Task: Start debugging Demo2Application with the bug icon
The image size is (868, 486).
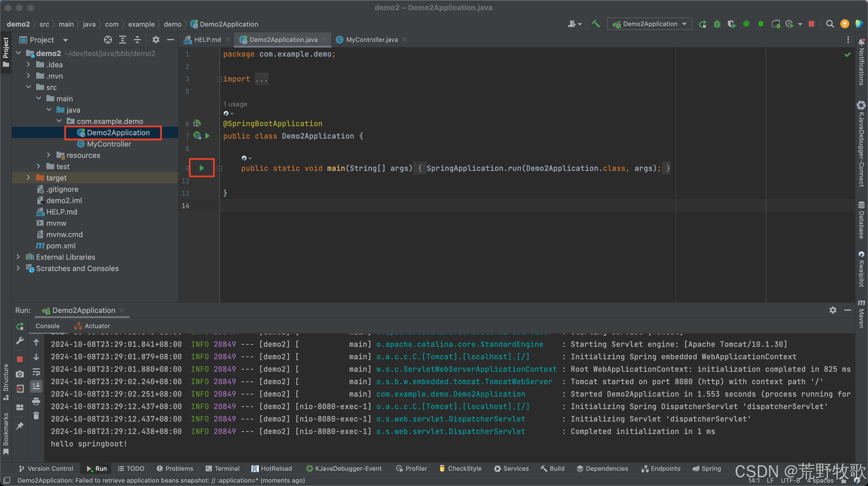Action: point(717,23)
